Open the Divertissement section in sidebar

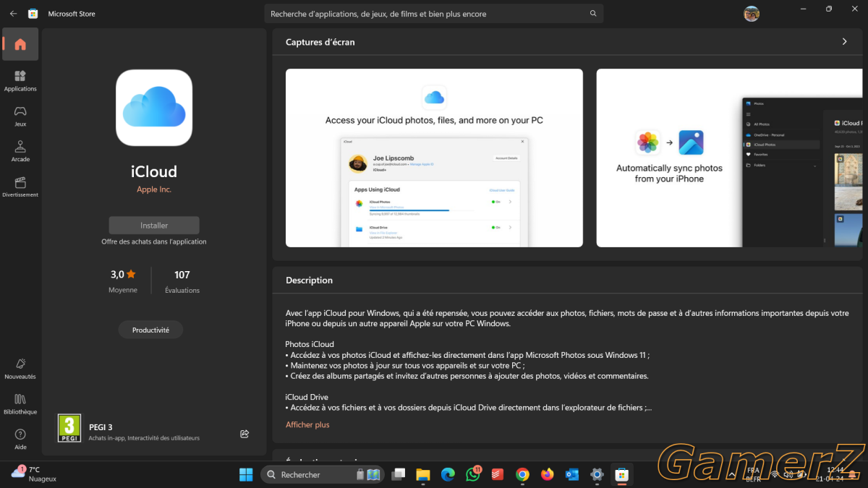coord(20,187)
